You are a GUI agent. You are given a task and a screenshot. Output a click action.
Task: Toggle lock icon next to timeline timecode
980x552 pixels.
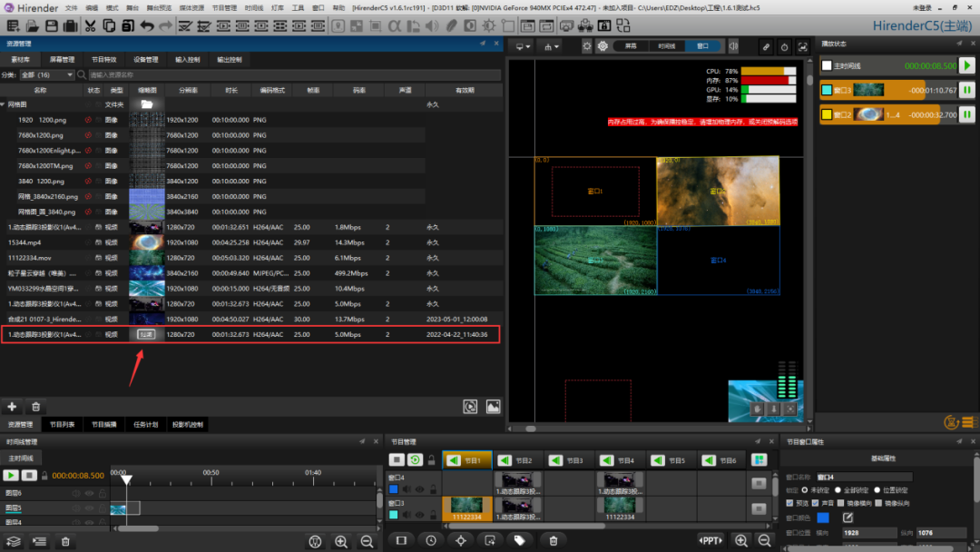click(x=44, y=476)
